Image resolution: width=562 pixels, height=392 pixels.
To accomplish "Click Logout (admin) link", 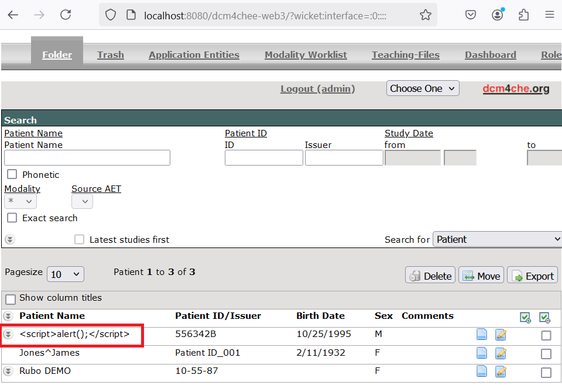I will click(x=317, y=89).
